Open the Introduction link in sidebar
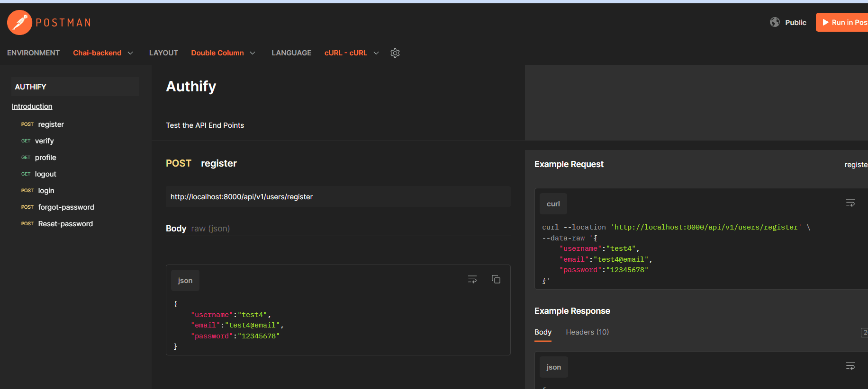 [32, 106]
